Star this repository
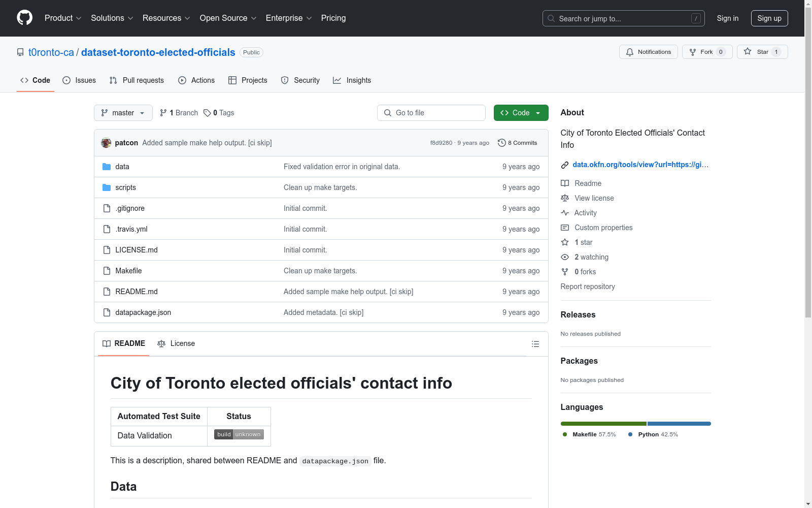The image size is (812, 508). pyautogui.click(x=762, y=52)
